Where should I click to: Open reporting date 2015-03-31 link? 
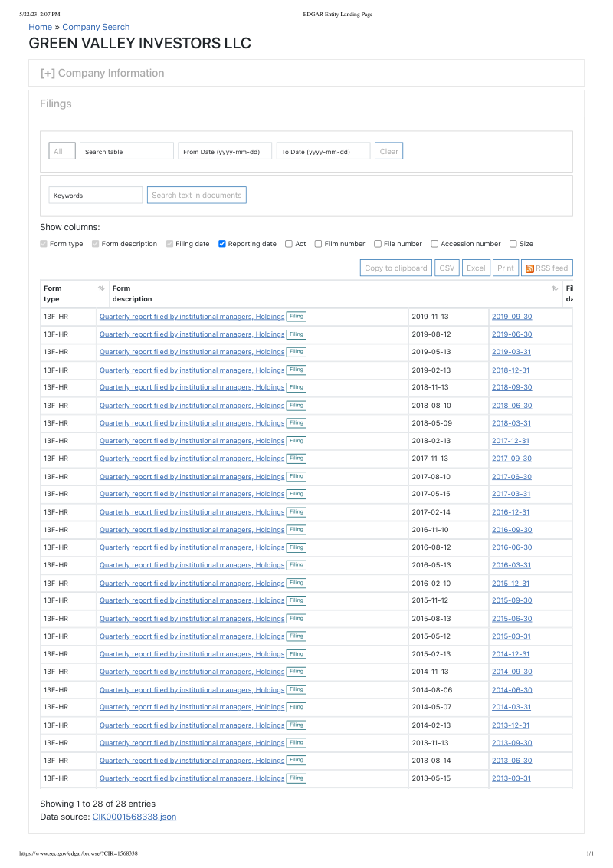tap(511, 636)
